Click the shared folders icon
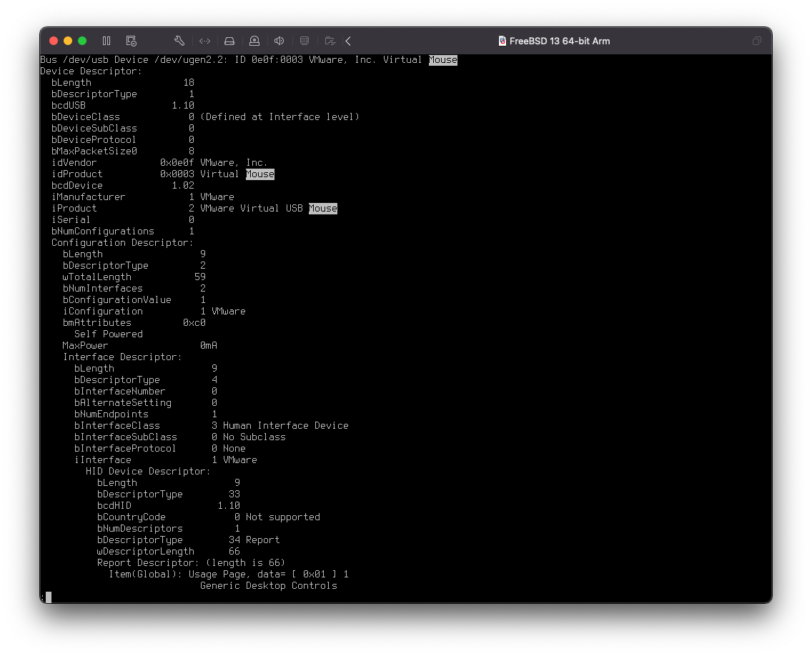The width and height of the screenshot is (812, 656). pyautogui.click(x=330, y=41)
